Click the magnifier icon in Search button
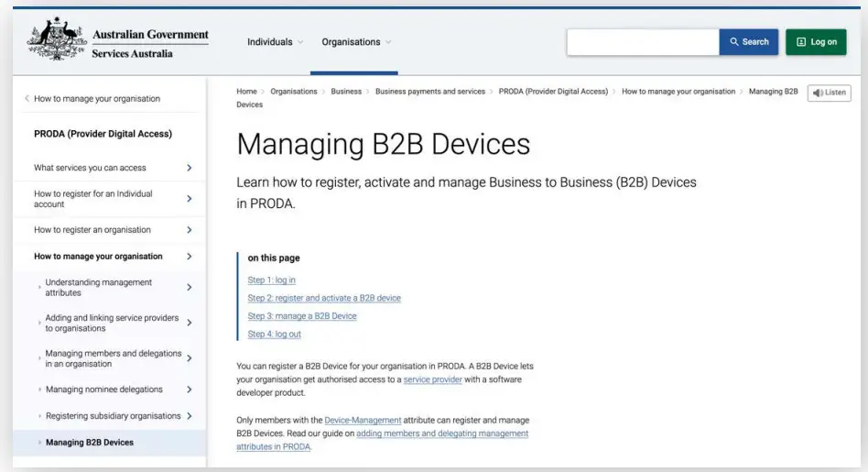868x472 pixels. tap(734, 41)
